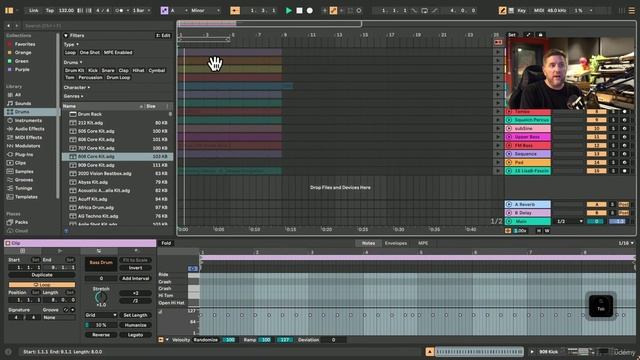Toggle the Loop switch in the Clip panel
Image resolution: width=640 pixels, height=360 pixels.
(42, 284)
